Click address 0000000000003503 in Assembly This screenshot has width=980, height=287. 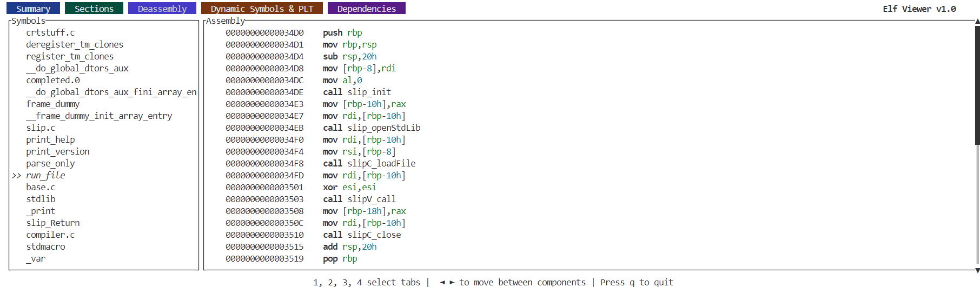click(264, 199)
